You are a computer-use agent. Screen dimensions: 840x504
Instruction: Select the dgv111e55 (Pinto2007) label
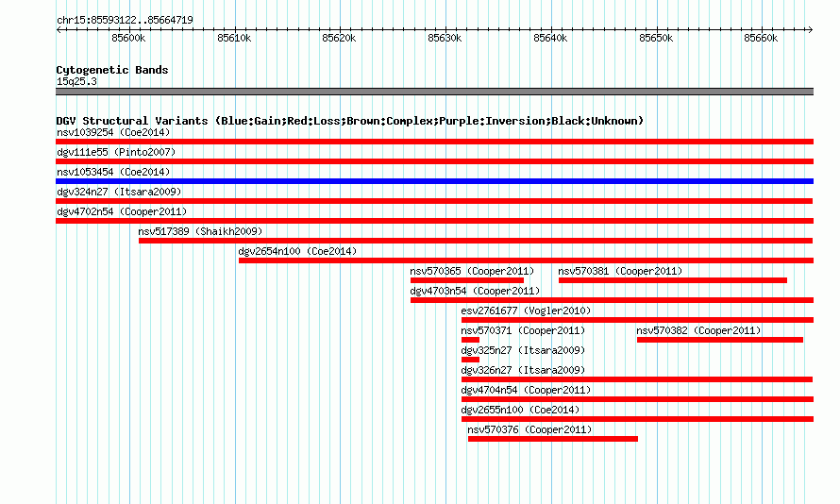(x=116, y=152)
